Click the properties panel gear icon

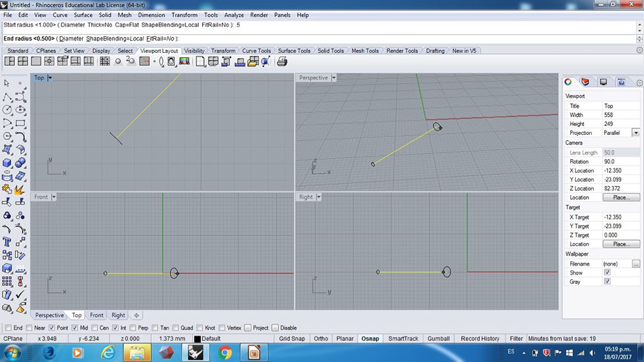639,83
